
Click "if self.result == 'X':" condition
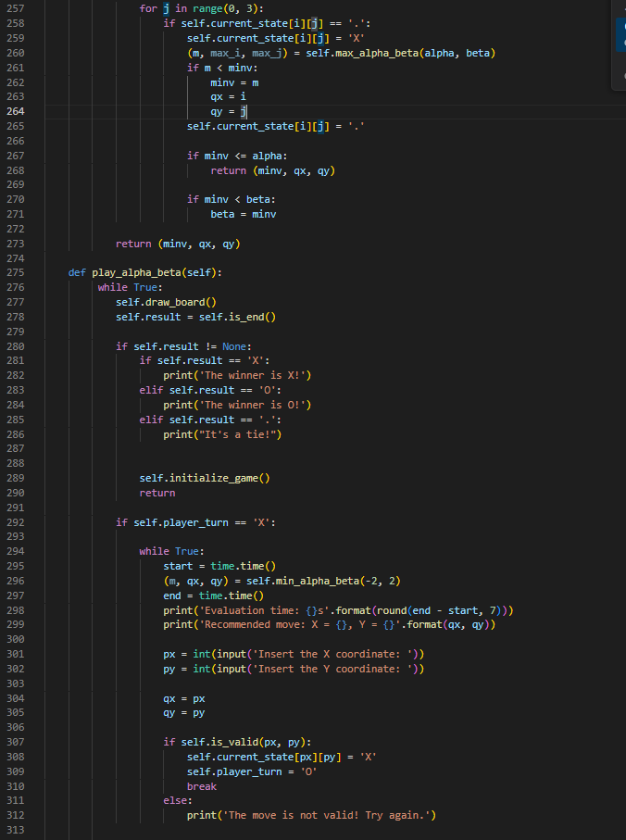205,360
